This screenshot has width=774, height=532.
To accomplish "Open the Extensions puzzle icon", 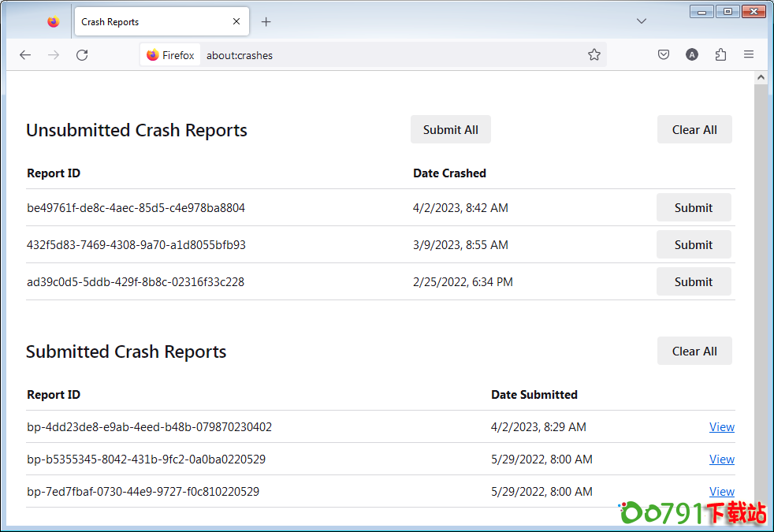I will tap(720, 55).
